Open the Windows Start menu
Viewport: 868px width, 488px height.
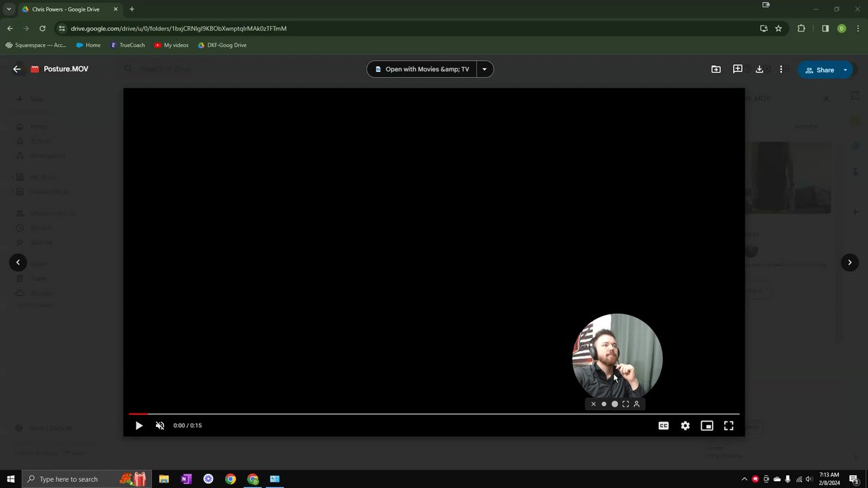pos(11,479)
